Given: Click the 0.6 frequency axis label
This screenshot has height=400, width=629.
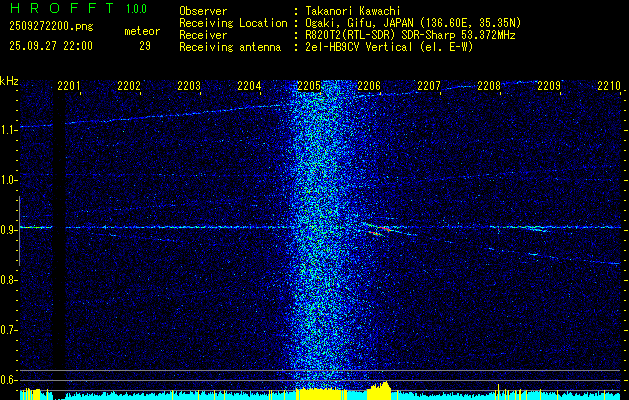Looking at the screenshot, I should coord(8,380).
